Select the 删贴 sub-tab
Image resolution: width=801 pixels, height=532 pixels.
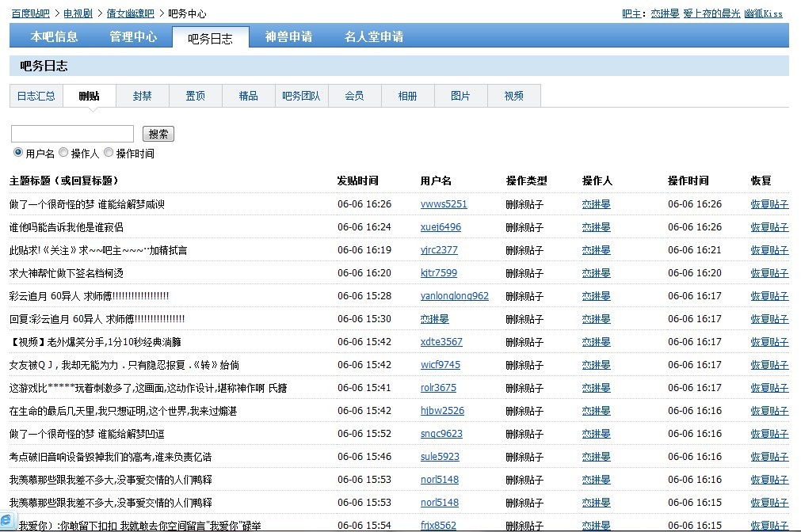90,96
